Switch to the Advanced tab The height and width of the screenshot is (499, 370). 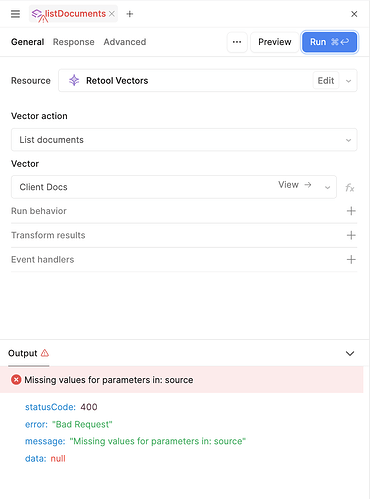pos(125,42)
